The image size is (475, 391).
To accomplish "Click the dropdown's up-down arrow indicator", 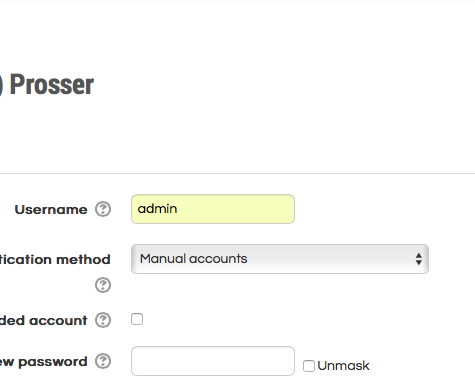I will click(x=419, y=259).
